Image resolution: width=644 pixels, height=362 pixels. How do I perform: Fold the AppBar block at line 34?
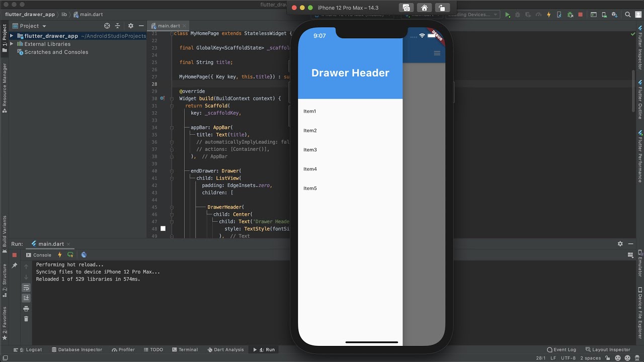[x=172, y=128]
